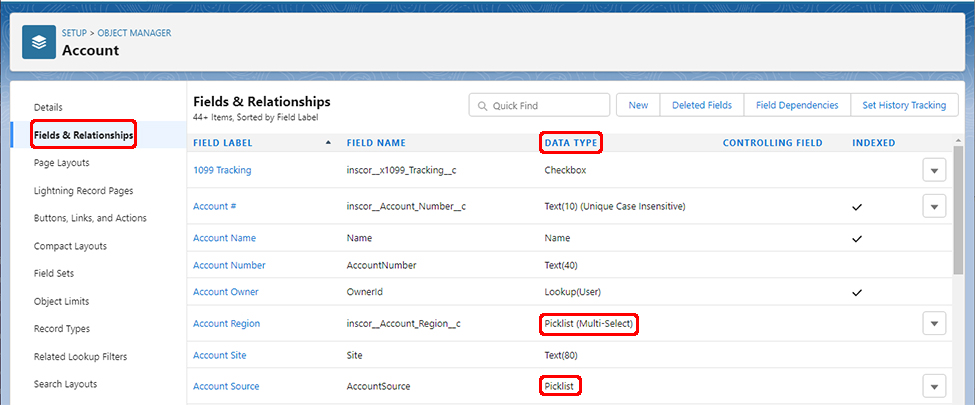Sort by Data Type column header

(x=570, y=143)
